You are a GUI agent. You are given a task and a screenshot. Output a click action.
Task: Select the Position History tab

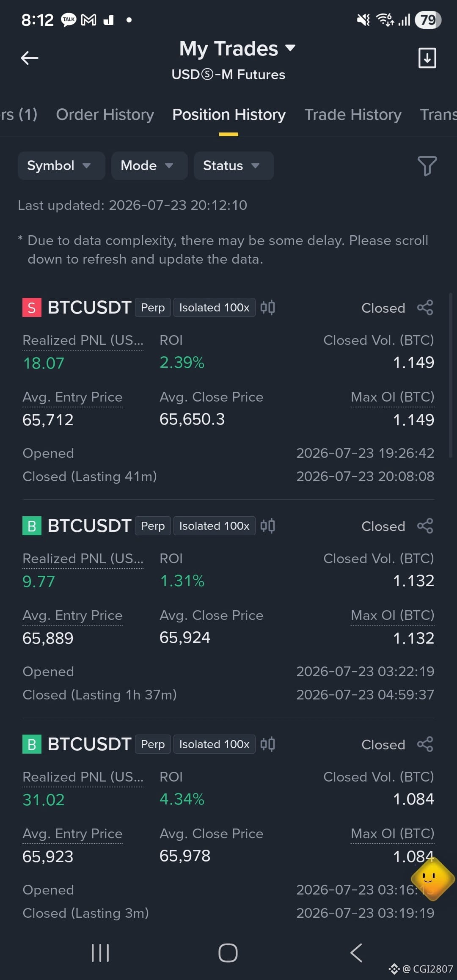[229, 115]
